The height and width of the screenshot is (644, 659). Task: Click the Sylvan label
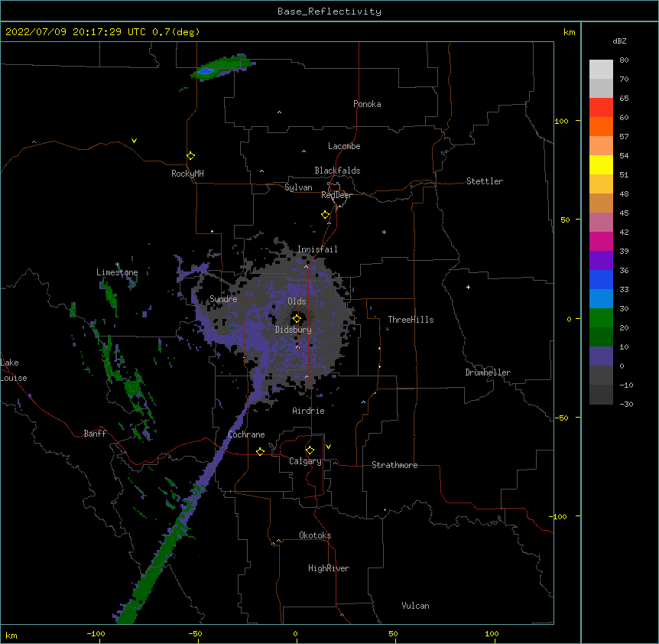pos(298,187)
